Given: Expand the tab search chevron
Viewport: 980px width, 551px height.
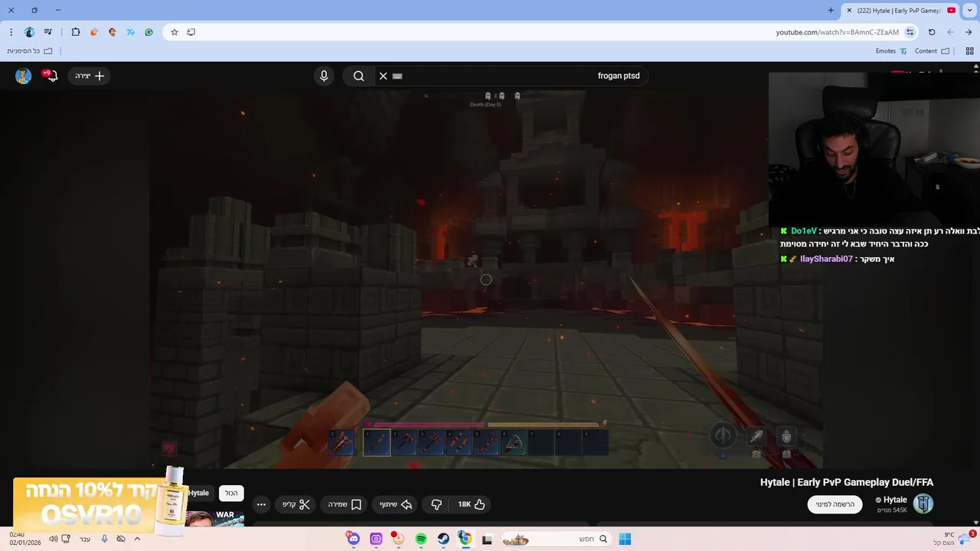Looking at the screenshot, I should coord(970,11).
